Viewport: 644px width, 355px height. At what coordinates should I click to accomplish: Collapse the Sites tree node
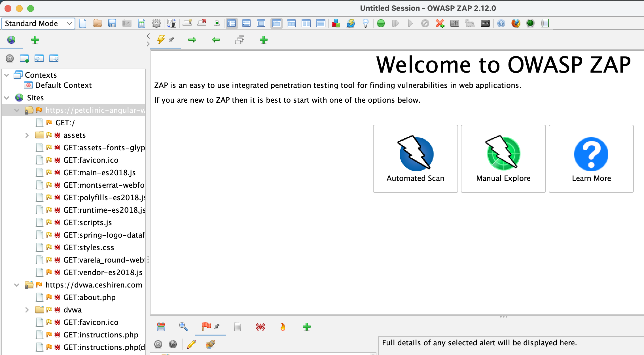[7, 98]
